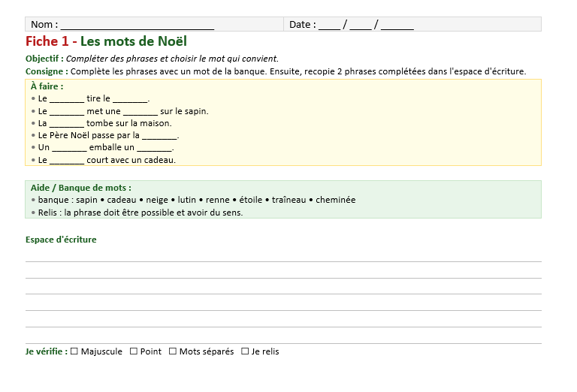This screenshot has width=577, height=392.
Task: Click the year blank in Date field
Action: coord(397,25)
